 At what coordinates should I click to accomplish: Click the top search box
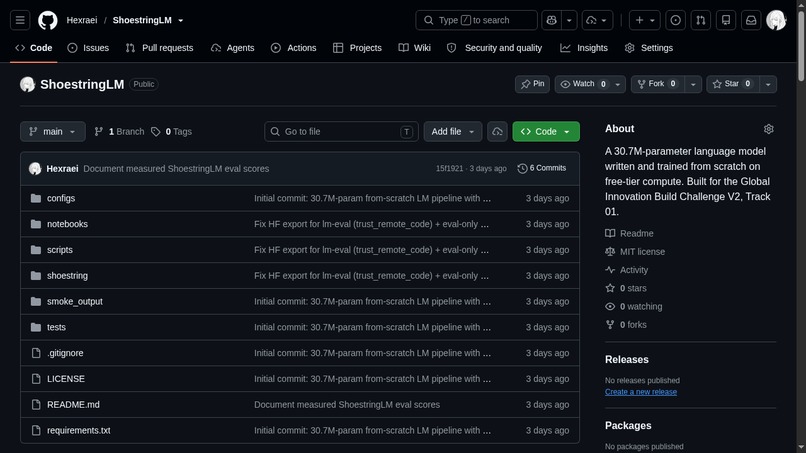[x=477, y=20]
